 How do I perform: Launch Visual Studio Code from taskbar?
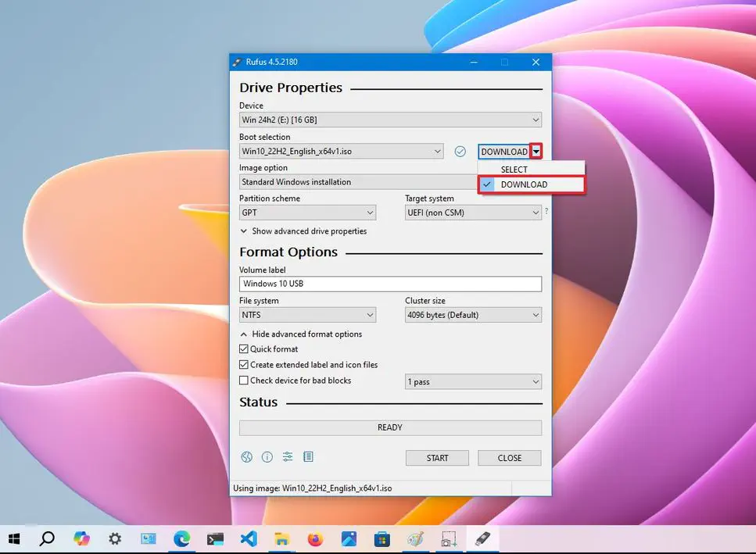coord(249,538)
